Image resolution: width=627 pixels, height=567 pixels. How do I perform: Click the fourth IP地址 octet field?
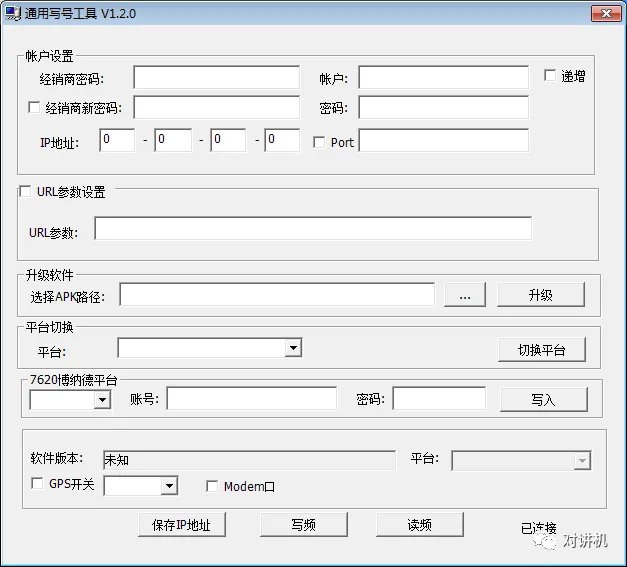tap(282, 140)
